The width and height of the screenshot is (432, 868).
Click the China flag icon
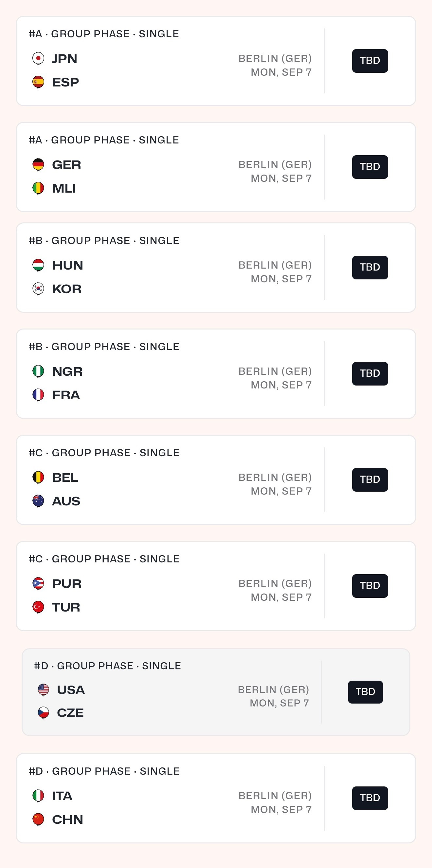coord(38,819)
